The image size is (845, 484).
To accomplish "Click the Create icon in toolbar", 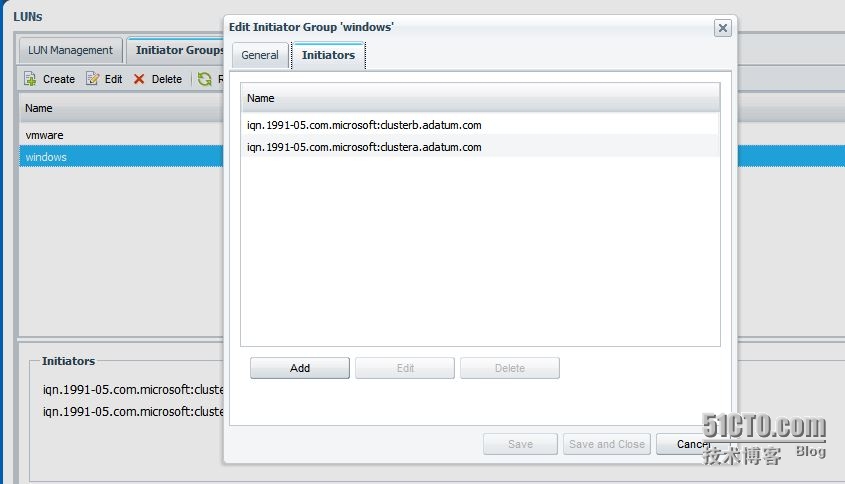I will [30, 79].
